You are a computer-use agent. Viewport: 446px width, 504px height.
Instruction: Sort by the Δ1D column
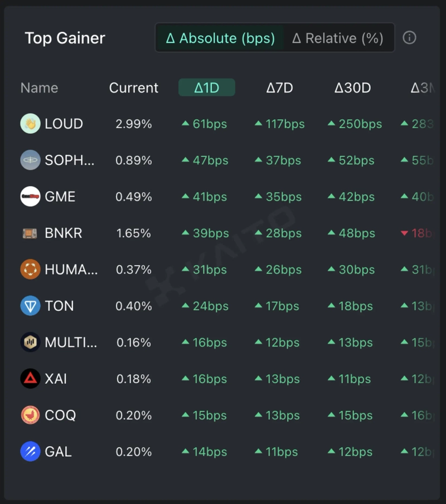(x=206, y=88)
